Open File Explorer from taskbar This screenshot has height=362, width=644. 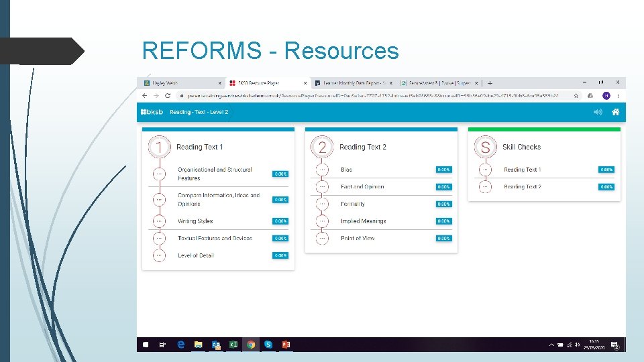(199, 345)
